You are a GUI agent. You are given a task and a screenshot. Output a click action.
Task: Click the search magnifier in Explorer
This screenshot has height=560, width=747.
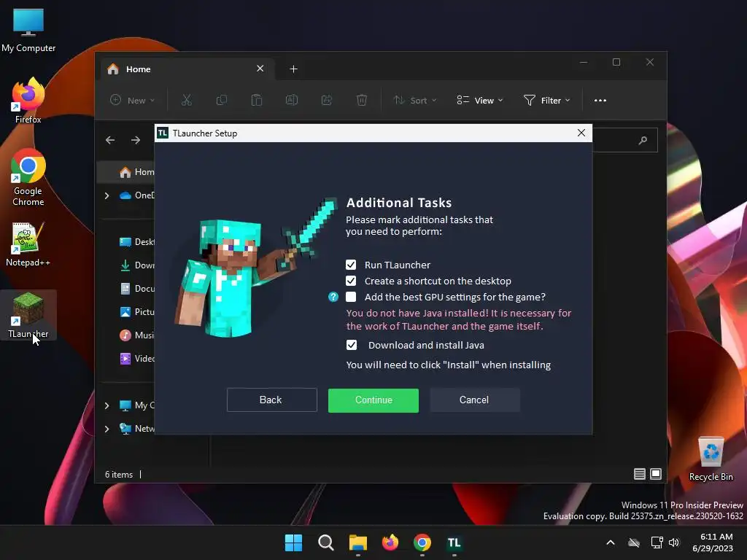tap(643, 140)
